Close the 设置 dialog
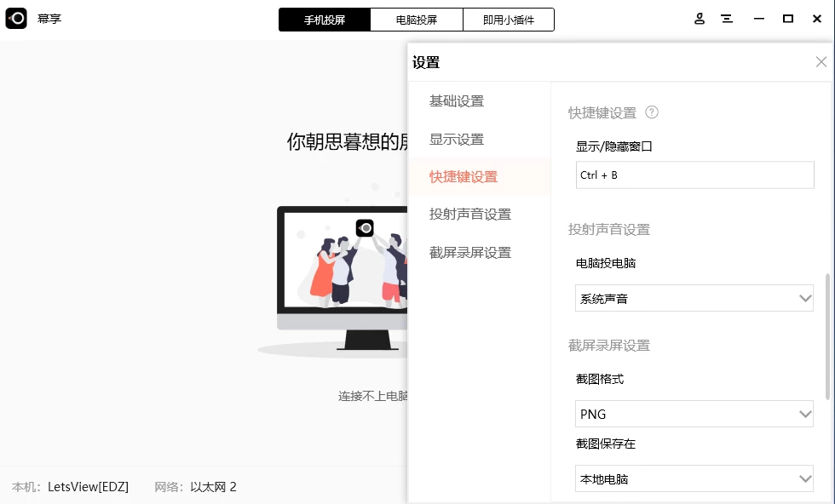 pos(821,61)
